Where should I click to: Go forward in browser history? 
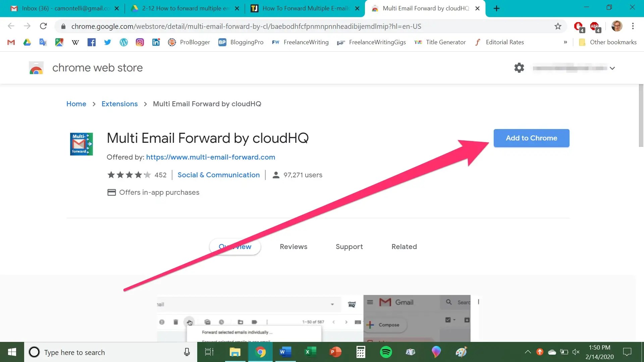pos(27,26)
